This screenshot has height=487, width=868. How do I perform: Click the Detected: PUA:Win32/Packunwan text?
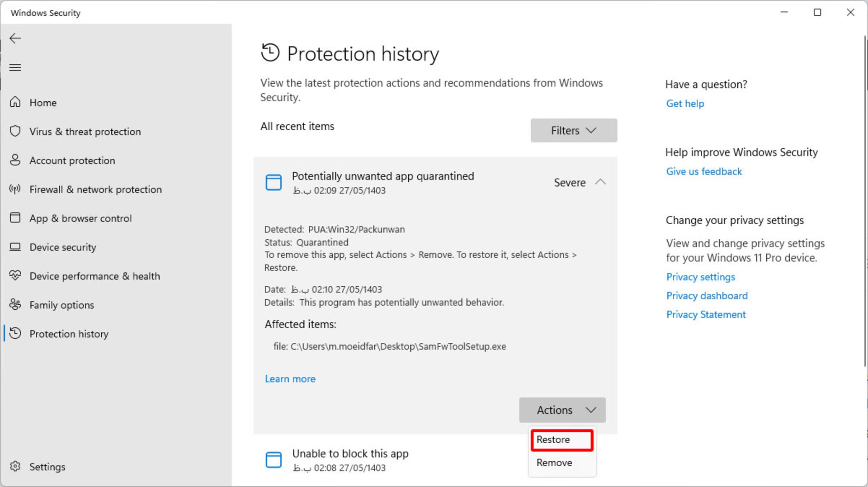(x=335, y=229)
